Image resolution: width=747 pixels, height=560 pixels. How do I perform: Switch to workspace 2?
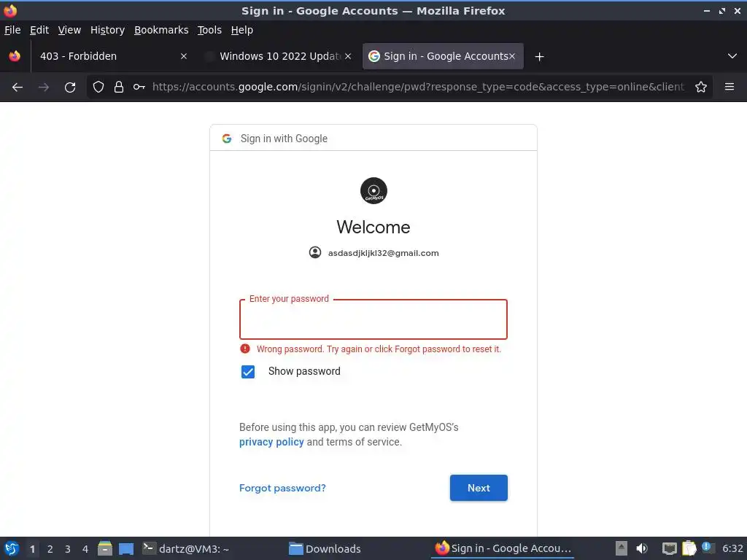tap(50, 549)
